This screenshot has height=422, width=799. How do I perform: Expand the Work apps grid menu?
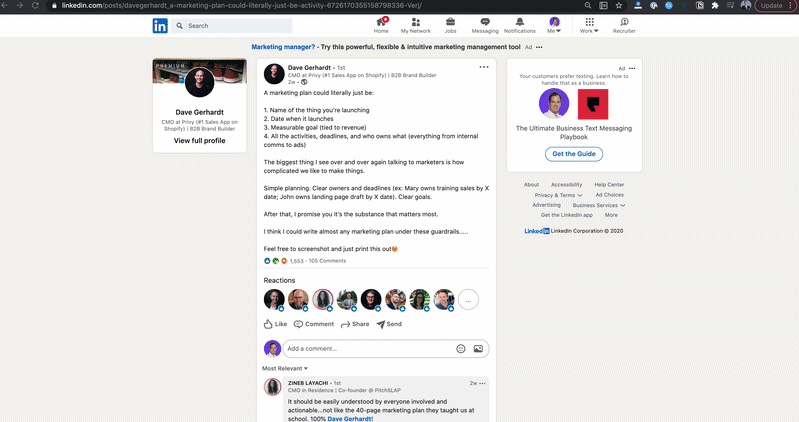(589, 25)
